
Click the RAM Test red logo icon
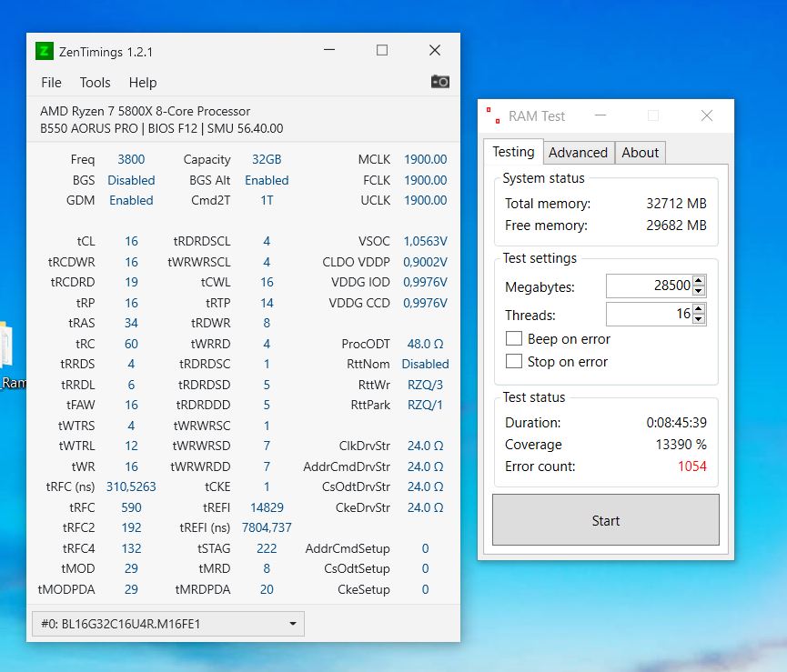pos(493,115)
